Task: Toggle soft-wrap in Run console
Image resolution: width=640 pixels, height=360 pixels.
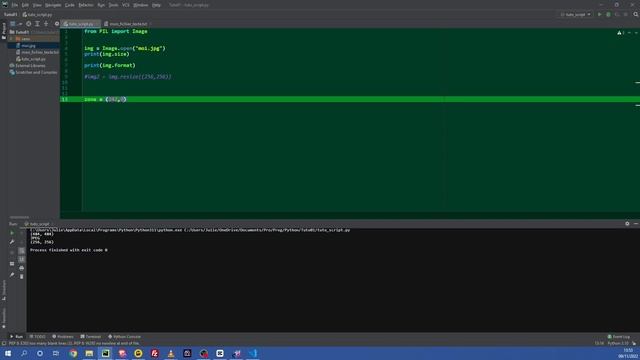Action: click(x=22, y=251)
